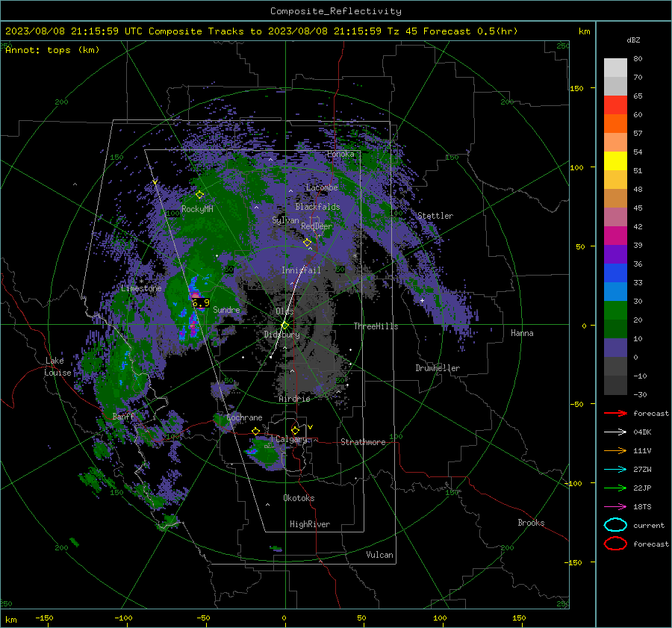Click the Drumheller town label
The image size is (672, 628).
click(x=438, y=368)
